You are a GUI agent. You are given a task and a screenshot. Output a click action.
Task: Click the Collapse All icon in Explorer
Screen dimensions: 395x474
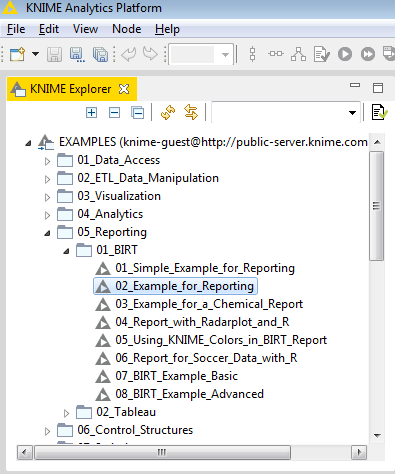pos(137,113)
